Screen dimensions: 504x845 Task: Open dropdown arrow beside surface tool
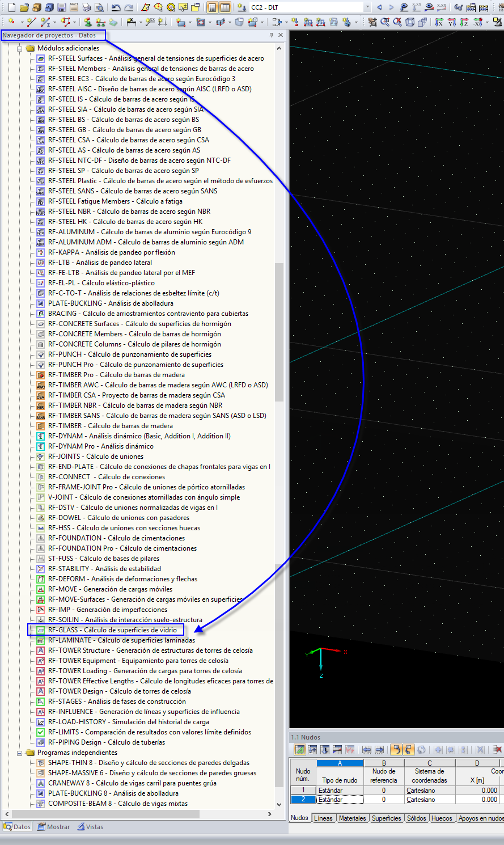(x=190, y=22)
